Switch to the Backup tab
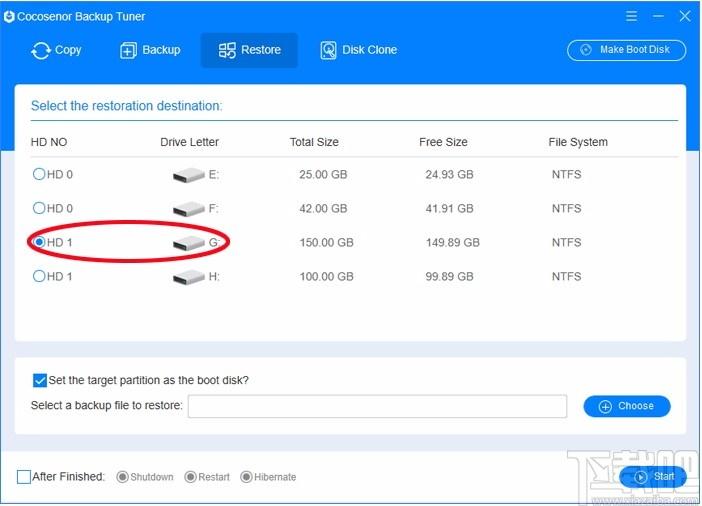The width and height of the screenshot is (702, 506). pyautogui.click(x=150, y=50)
